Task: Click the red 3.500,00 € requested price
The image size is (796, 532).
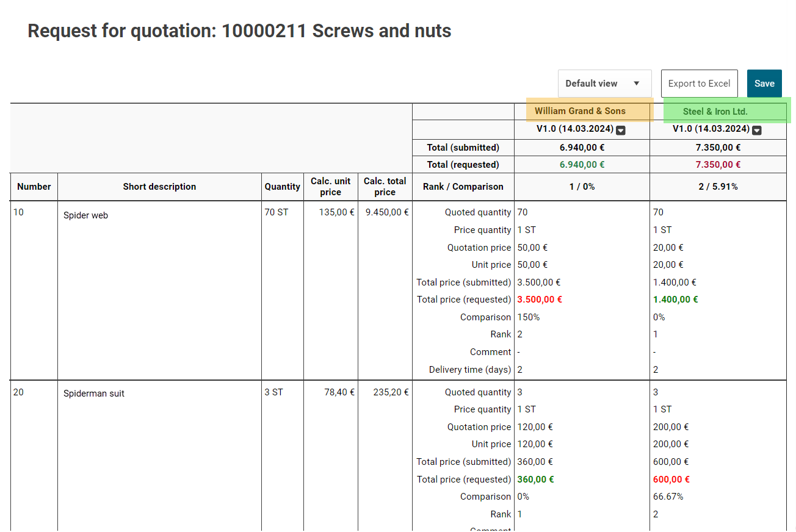Action: pyautogui.click(x=539, y=300)
